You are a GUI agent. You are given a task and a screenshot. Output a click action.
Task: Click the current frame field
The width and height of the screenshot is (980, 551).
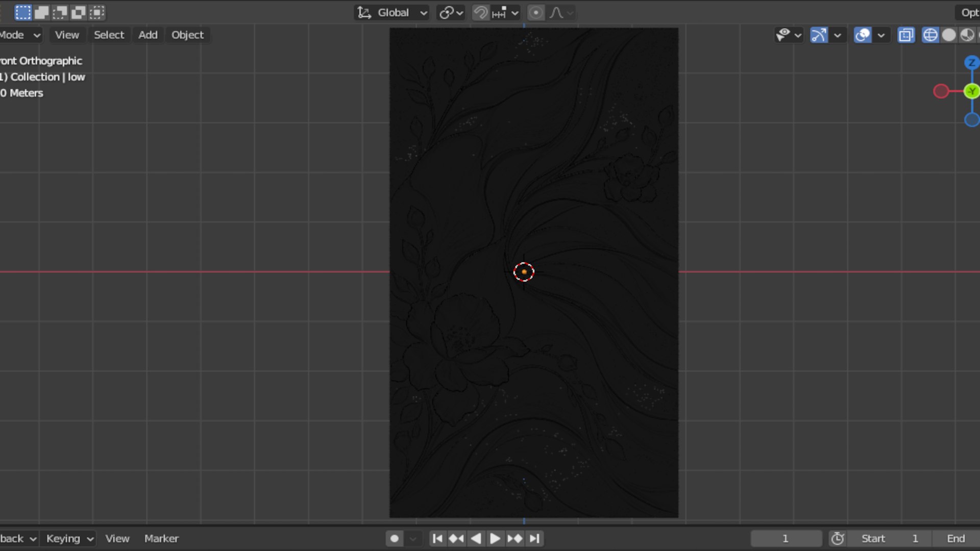[x=786, y=538]
